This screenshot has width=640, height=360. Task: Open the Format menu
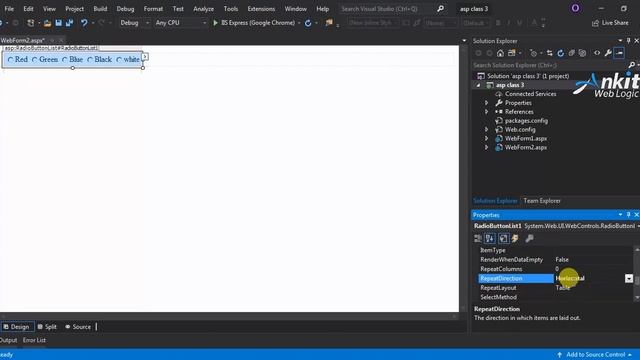[153, 9]
